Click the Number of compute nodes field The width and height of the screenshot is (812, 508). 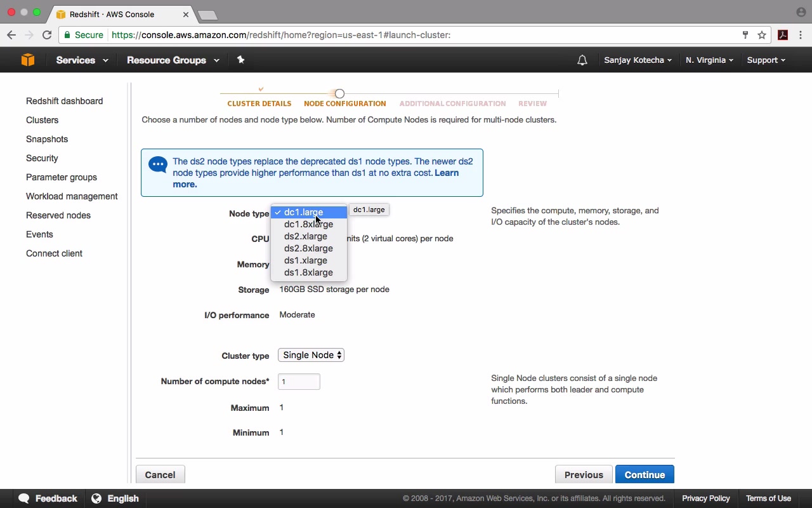(299, 382)
